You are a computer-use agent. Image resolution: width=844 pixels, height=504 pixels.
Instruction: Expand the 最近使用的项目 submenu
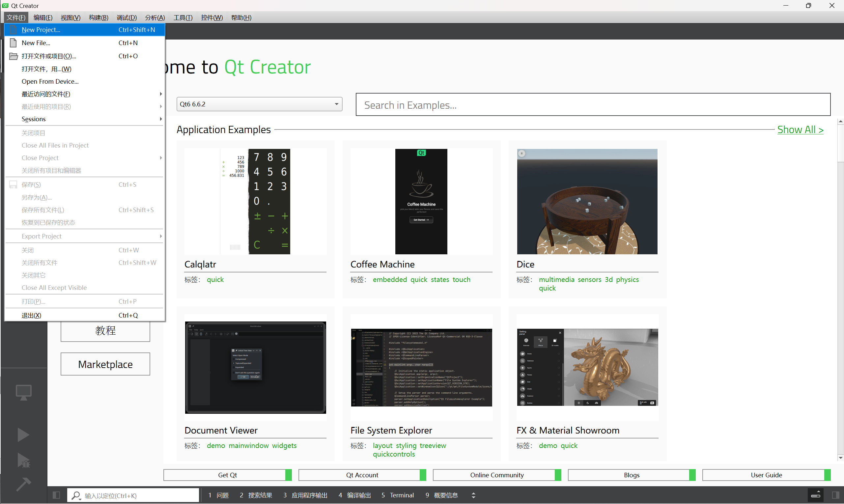click(161, 106)
